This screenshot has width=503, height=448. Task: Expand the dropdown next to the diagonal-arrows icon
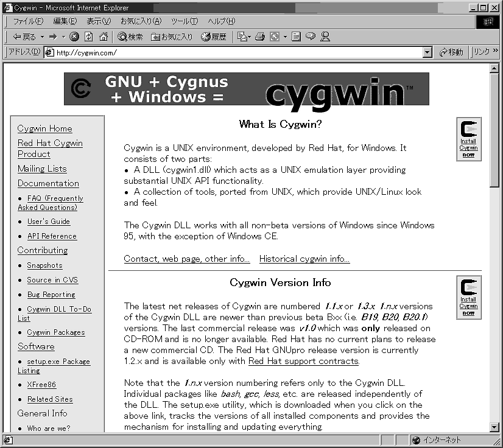(x=285, y=37)
